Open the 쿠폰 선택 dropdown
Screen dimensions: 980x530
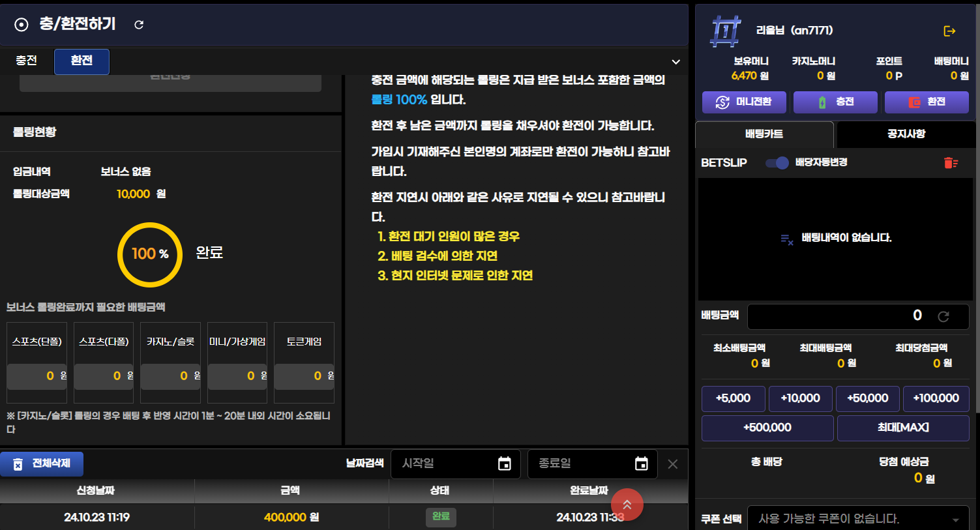(x=859, y=519)
